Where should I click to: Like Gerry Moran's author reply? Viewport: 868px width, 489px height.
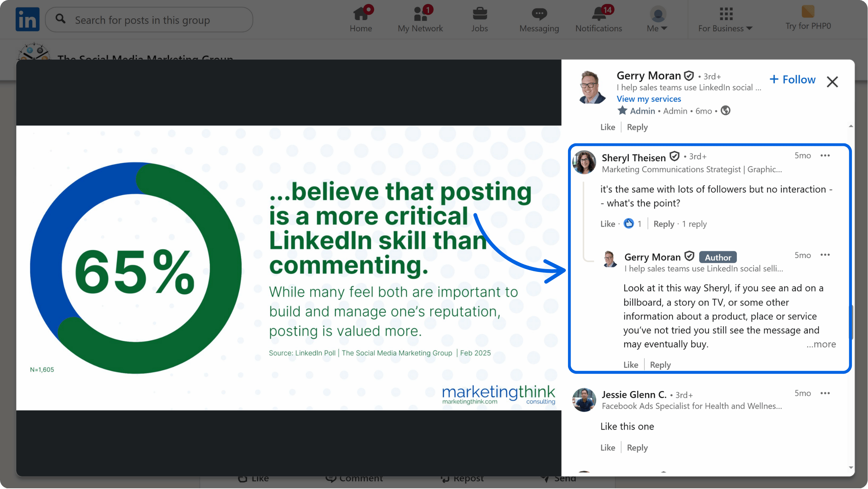click(x=630, y=364)
